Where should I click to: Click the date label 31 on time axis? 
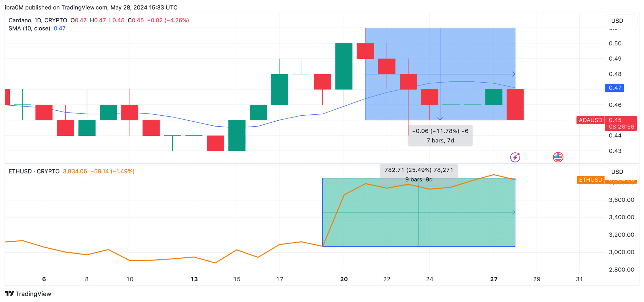[x=580, y=279]
